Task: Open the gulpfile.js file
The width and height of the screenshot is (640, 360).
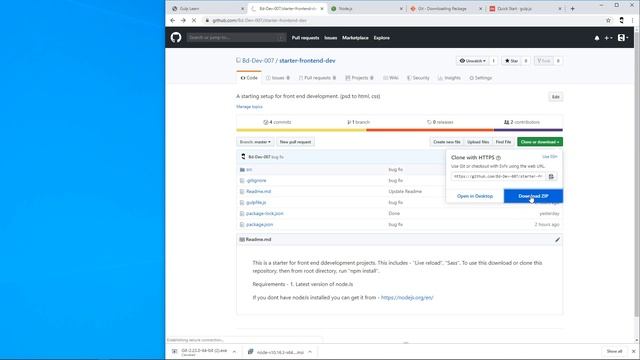Action: [256, 202]
